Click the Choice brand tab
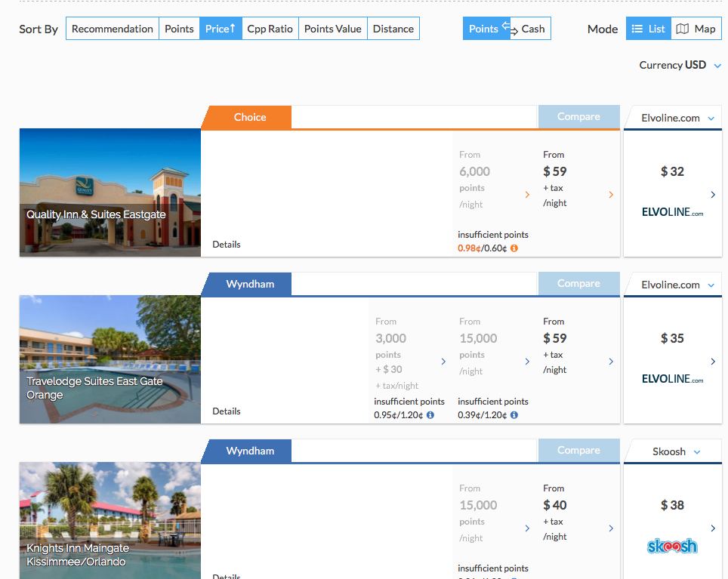Image resolution: width=728 pixels, height=579 pixels. [248, 117]
